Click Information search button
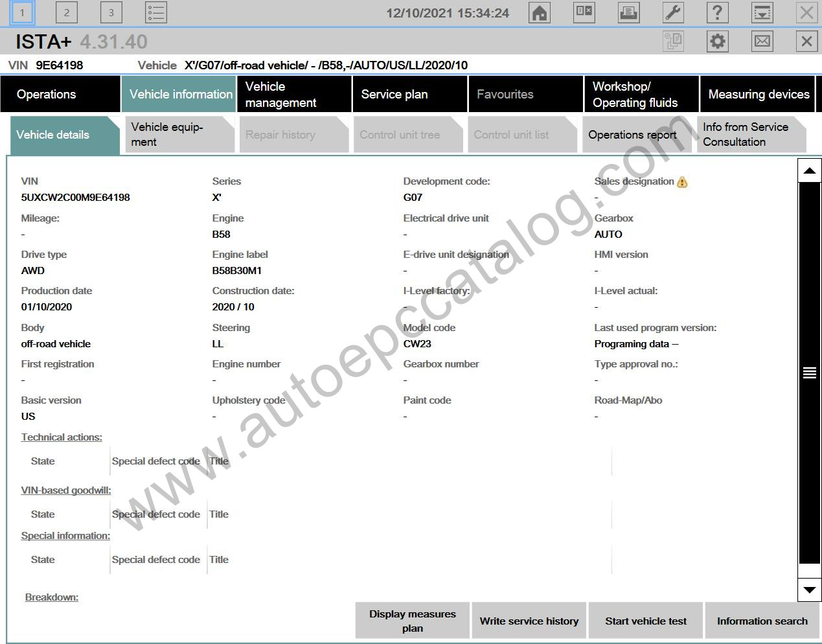The image size is (822, 644). (x=762, y=621)
